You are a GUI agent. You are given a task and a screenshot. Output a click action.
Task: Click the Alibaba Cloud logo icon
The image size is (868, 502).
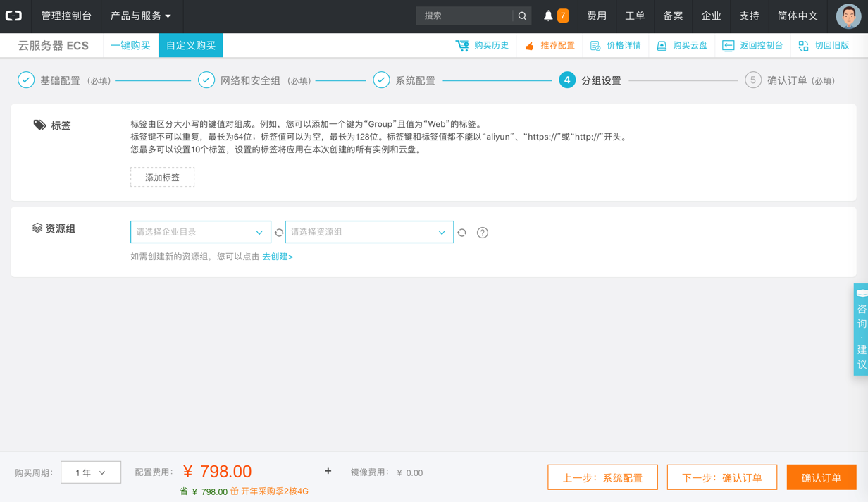coord(14,16)
